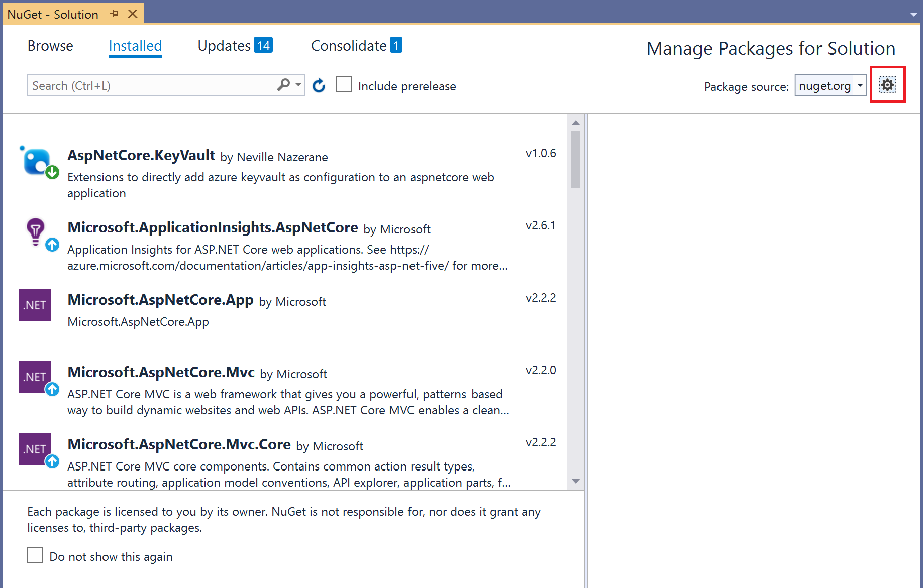Enable the Include prerelease checkbox
Viewport: 923px width, 588px height.
(x=344, y=85)
